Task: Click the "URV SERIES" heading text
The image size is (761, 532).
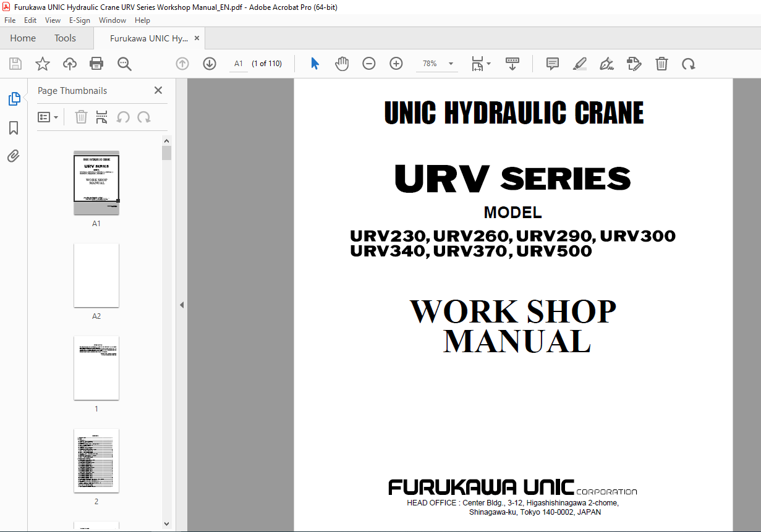Action: click(512, 179)
